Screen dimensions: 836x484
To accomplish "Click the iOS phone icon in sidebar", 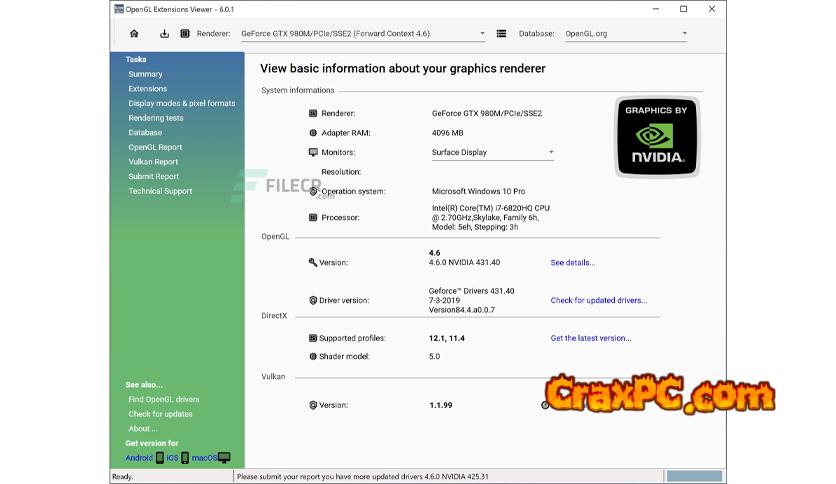I will point(185,458).
